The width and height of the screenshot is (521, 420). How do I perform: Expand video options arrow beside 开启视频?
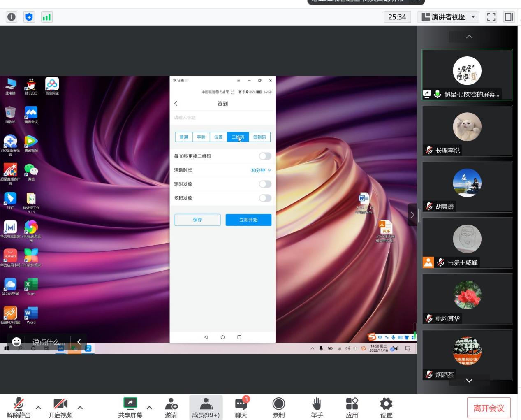click(80, 408)
